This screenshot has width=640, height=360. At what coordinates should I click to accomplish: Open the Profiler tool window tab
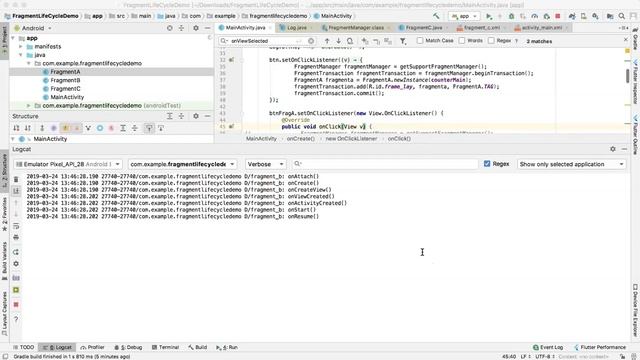click(93, 347)
